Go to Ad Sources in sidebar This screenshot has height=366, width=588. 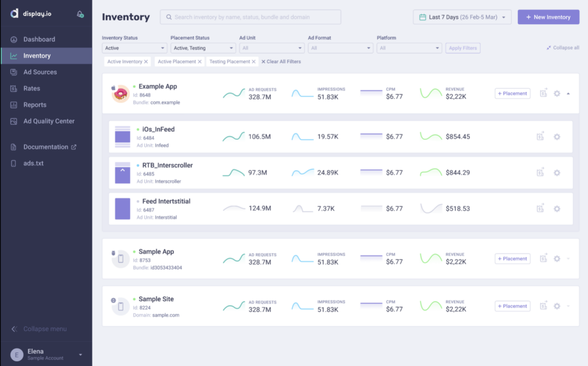pos(40,72)
